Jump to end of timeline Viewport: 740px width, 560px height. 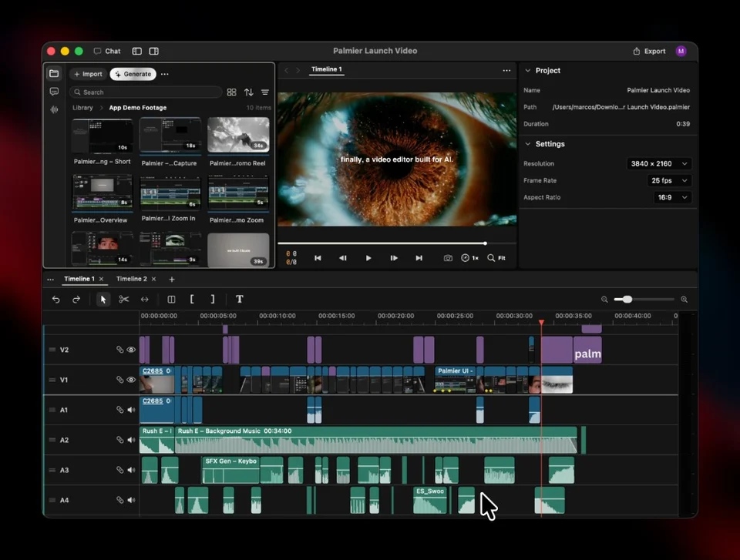point(419,258)
